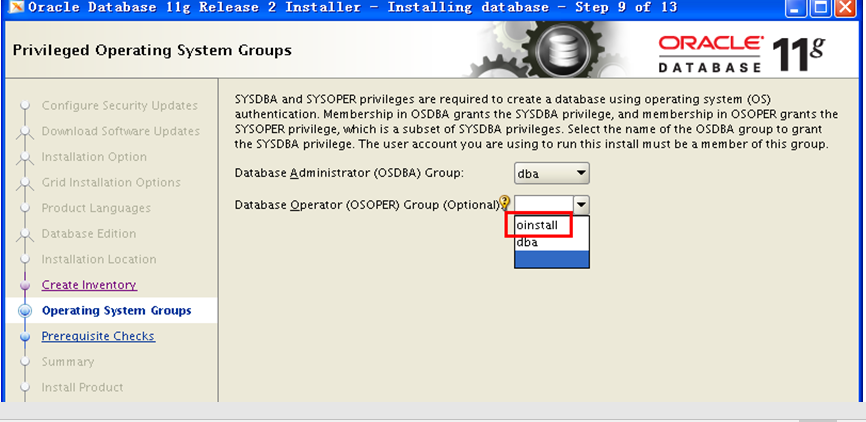Click the Oracle 11g Database logo
The image size is (866, 422).
(x=740, y=54)
